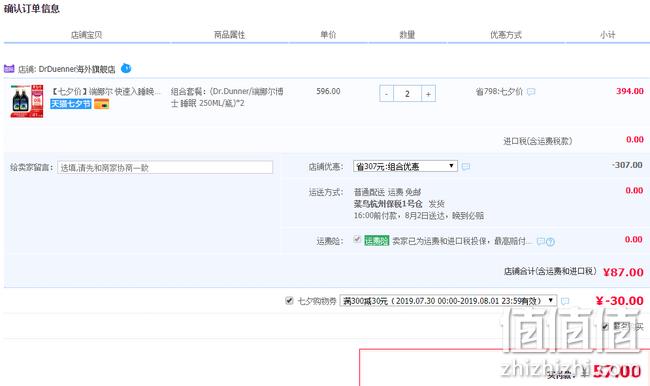The image size is (650, 386).
Task: Toggle the 运费险 shipping insurance checkbox
Action: [x=357, y=239]
